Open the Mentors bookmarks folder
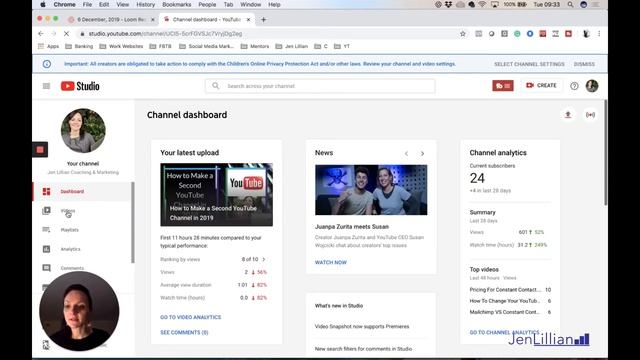This screenshot has height=360, width=640. pyautogui.click(x=255, y=47)
